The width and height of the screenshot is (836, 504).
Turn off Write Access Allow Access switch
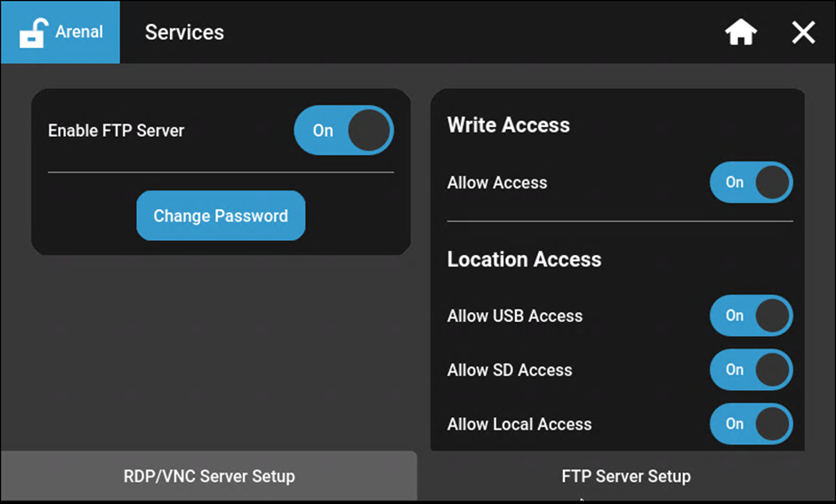[751, 183]
